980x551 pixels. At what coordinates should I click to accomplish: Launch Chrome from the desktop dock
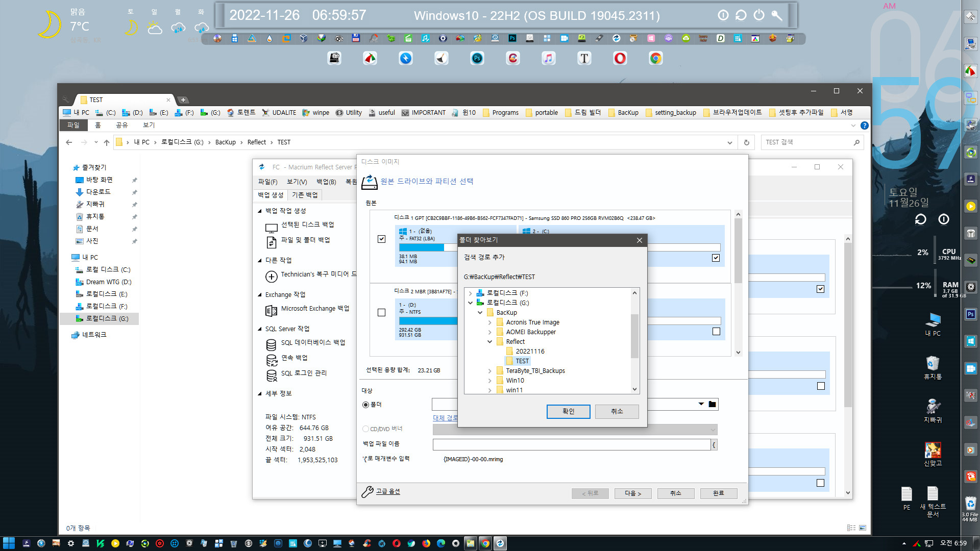coord(656,58)
